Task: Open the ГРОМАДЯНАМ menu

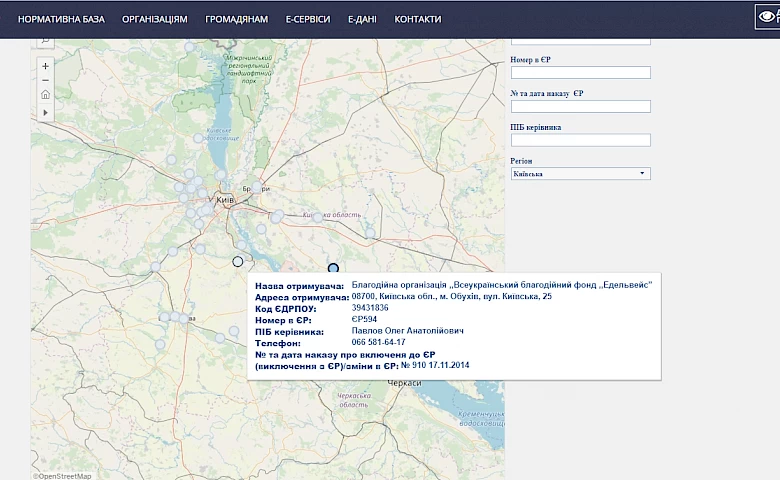Action: pyautogui.click(x=236, y=19)
